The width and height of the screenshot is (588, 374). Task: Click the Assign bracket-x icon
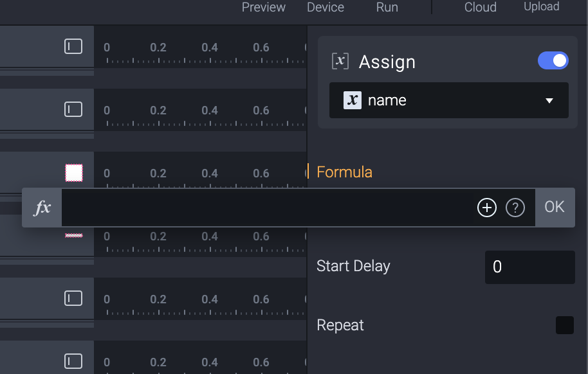click(340, 62)
